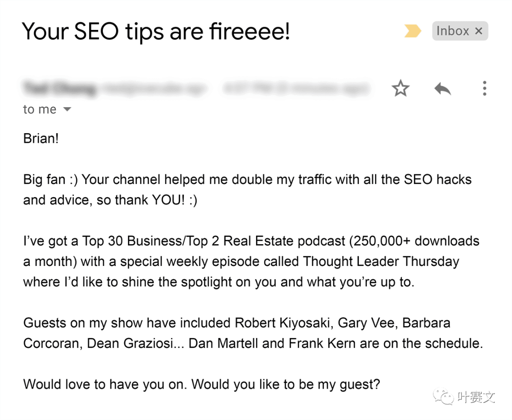
Task: Click "Would you like to be my guest?"
Action: (286, 384)
